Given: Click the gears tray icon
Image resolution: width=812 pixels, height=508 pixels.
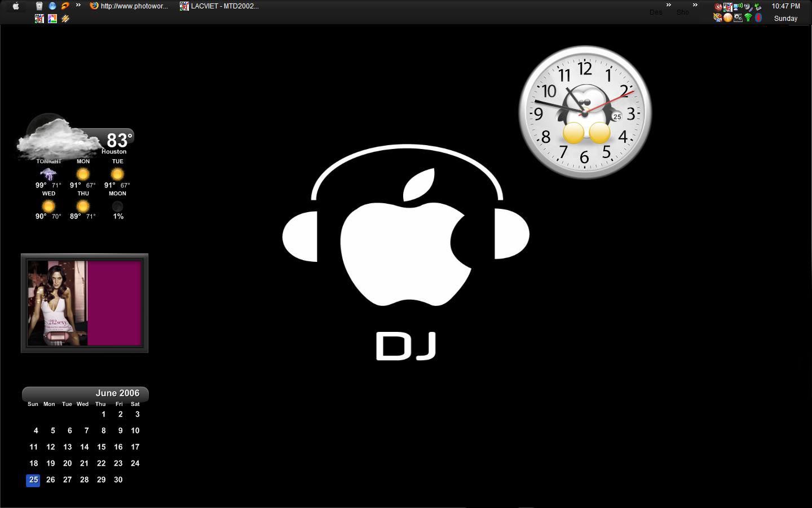Looking at the screenshot, I should click(738, 17).
